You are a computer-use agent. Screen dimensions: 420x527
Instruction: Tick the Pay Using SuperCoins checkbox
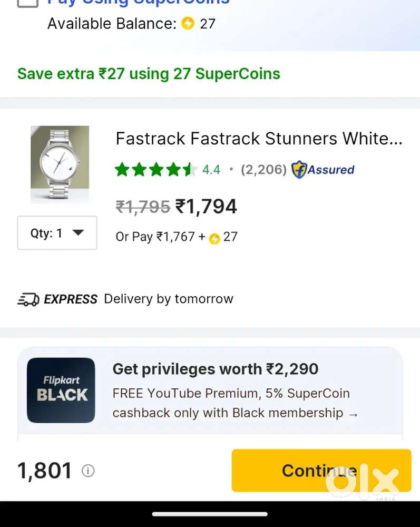click(28, 3)
